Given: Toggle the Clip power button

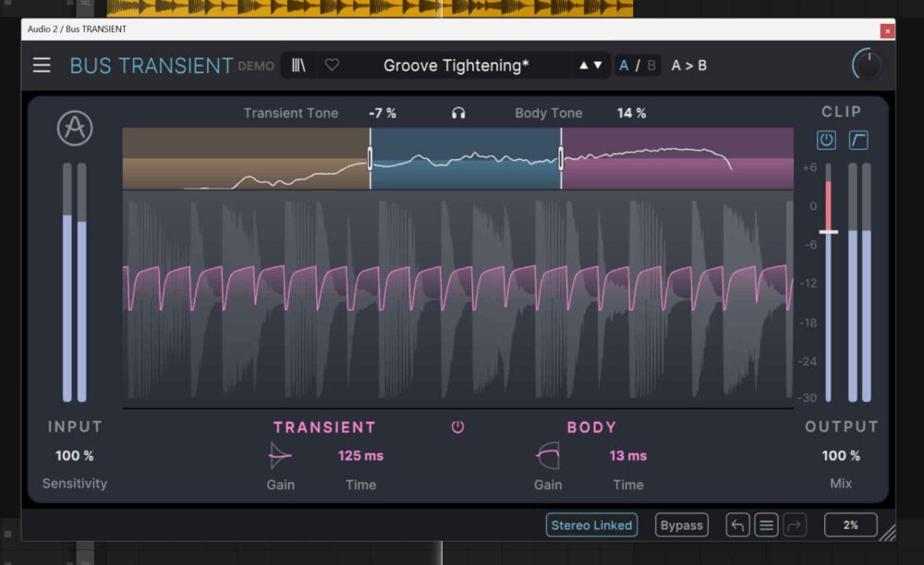Looking at the screenshot, I should 826,141.
